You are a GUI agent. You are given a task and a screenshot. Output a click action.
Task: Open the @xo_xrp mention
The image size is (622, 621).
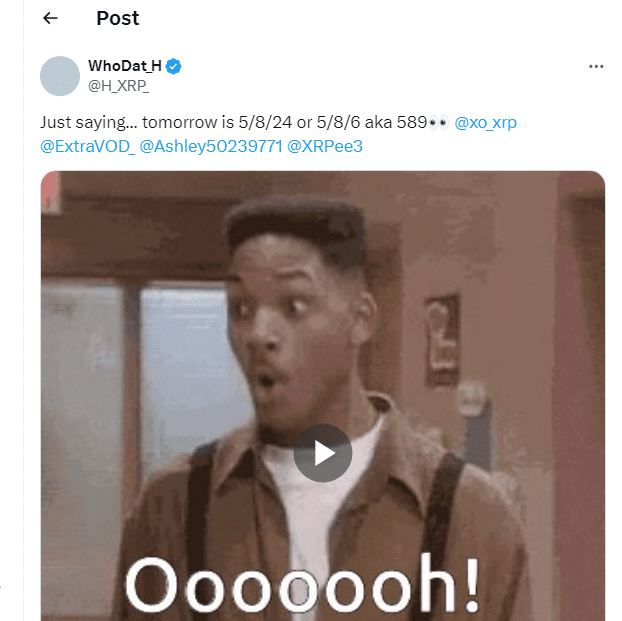click(485, 123)
